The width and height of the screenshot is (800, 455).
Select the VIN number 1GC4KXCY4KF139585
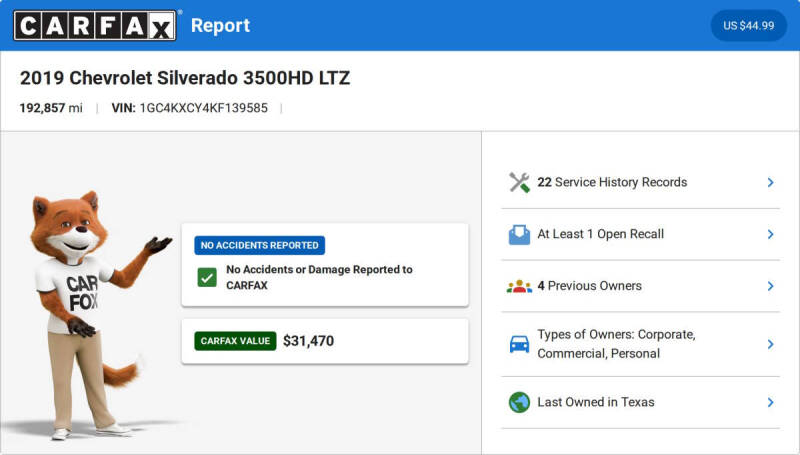[x=204, y=108]
